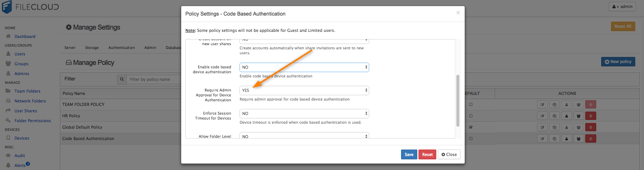
Task: Edit the Global Default Policy row
Action: tap(542, 127)
